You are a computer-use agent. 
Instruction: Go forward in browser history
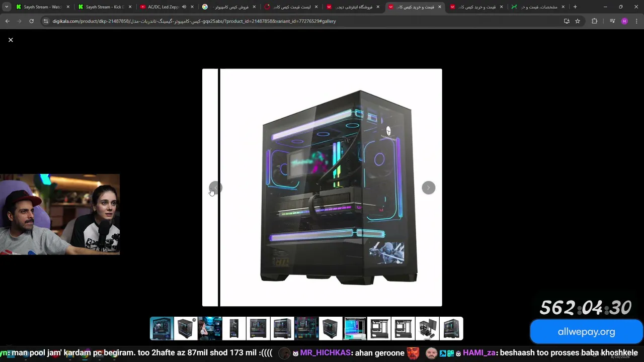(19, 21)
